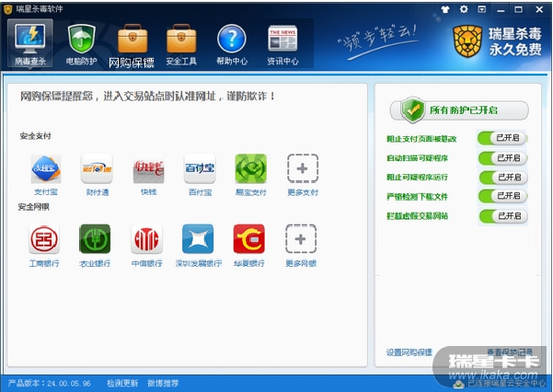Click the 网购保镖提醒您 warning message
This screenshot has height=392, width=553.
tap(147, 96)
